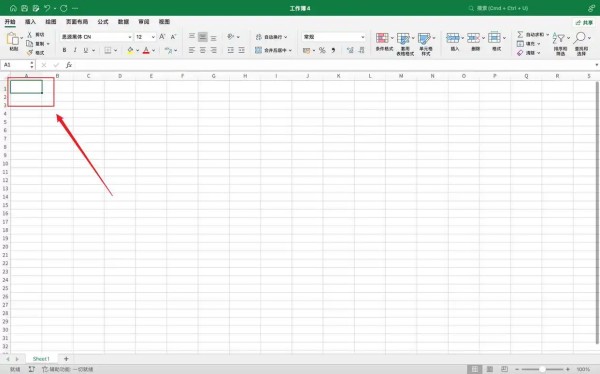Click the percent style icon
Screen dimensions: 600x374
[322, 50]
